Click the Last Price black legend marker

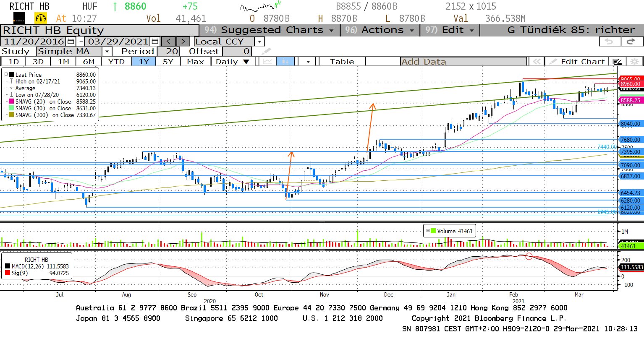coord(11,75)
